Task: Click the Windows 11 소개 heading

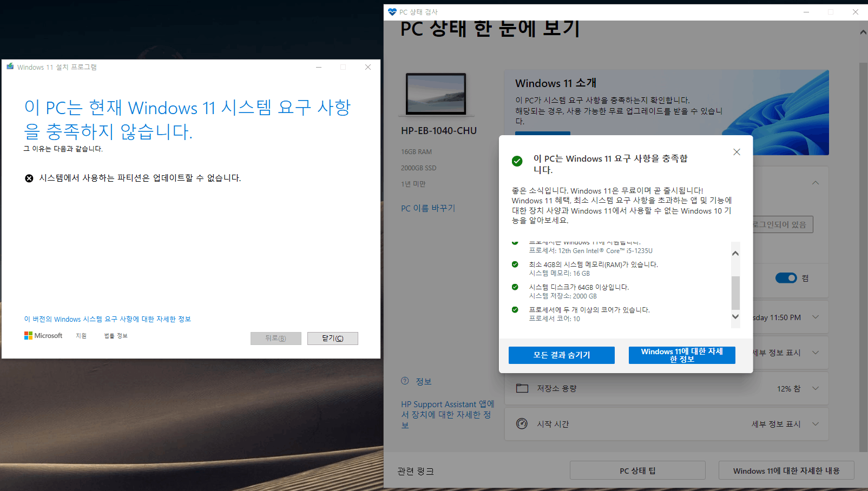Action: coord(556,83)
